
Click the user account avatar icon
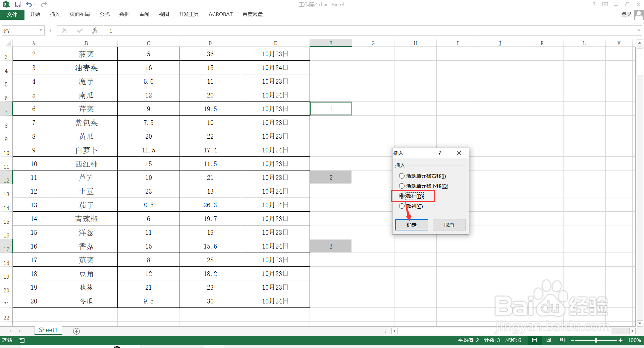[x=639, y=15]
